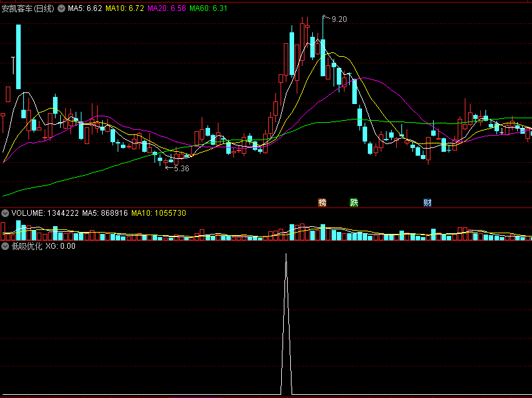The image size is (532, 398).
Task: Open the dropdown beside 安凯客车(日线) title
Action: tap(61, 8)
